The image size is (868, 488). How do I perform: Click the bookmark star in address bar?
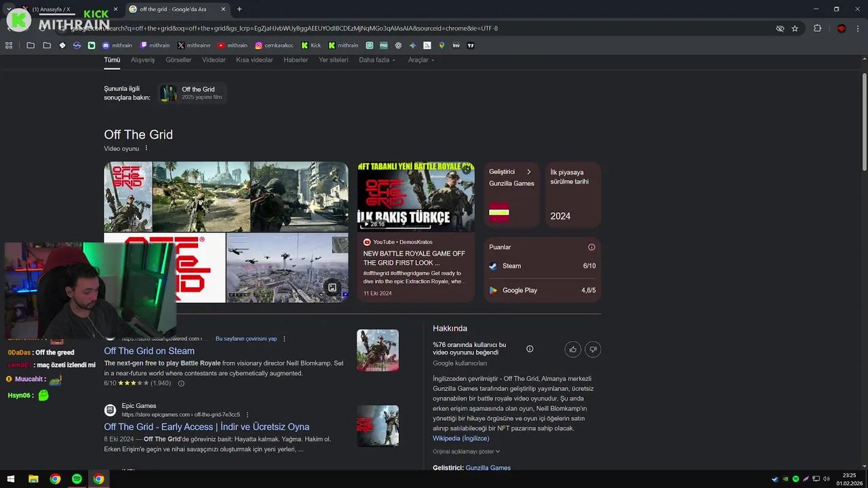click(x=795, y=28)
